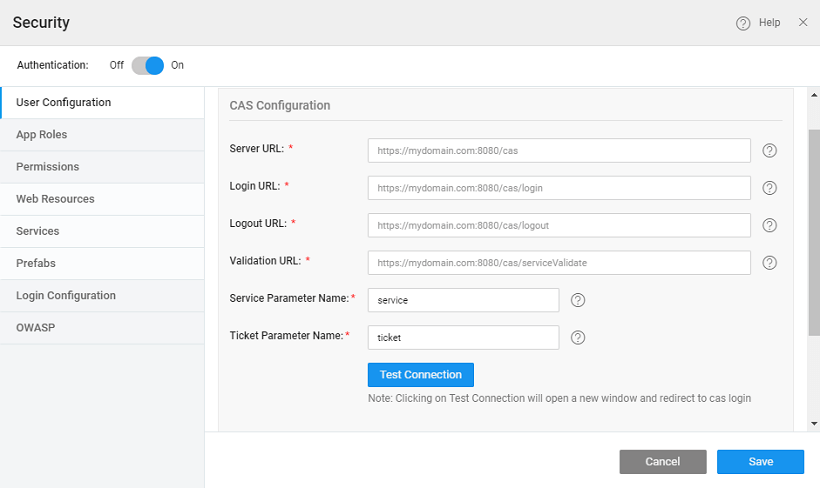This screenshot has width=820, height=488.
Task: Click the help icon beside Validation URL
Action: [769, 263]
